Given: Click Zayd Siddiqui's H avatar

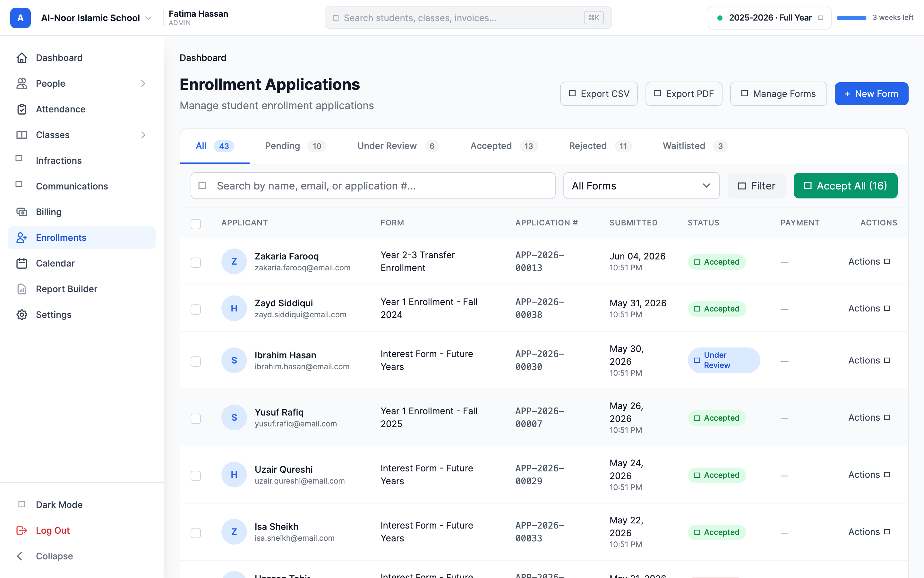Looking at the screenshot, I should tap(234, 308).
